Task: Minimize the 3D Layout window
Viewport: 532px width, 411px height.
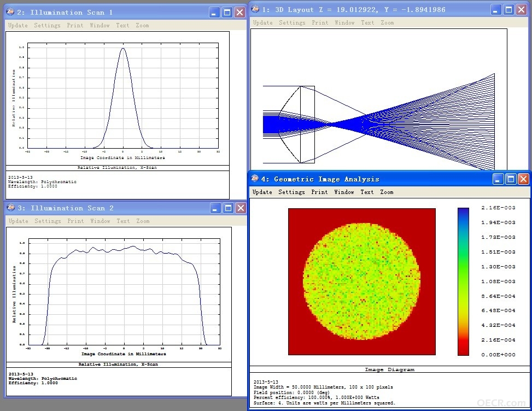Action: (496, 10)
